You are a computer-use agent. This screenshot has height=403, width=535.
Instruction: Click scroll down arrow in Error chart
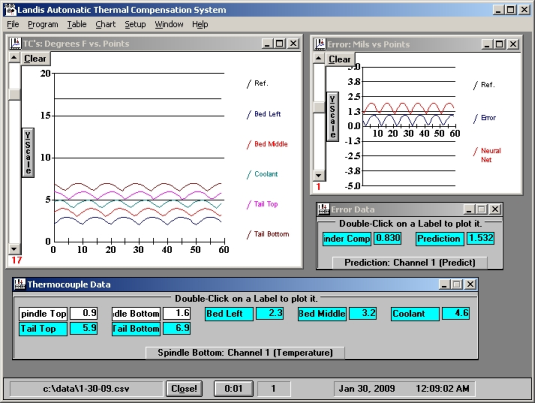pos(318,175)
